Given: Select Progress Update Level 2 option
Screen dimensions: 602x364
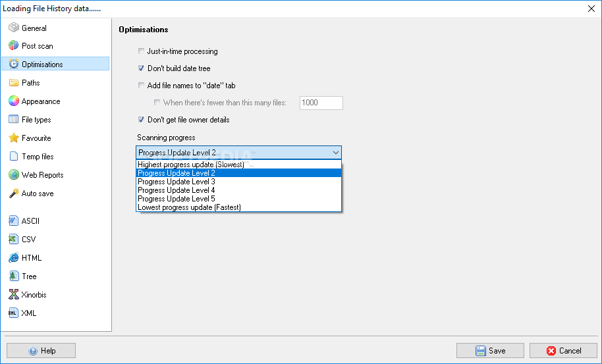Looking at the screenshot, I should click(x=239, y=173).
